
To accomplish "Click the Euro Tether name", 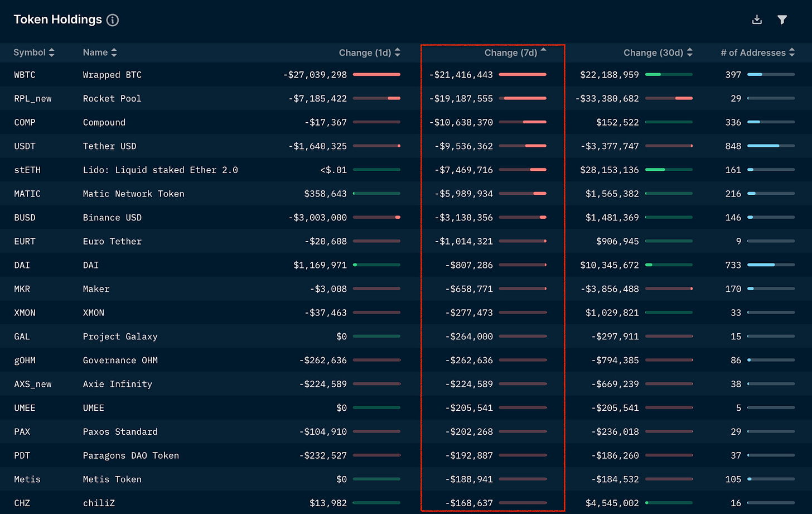I will pyautogui.click(x=112, y=242).
